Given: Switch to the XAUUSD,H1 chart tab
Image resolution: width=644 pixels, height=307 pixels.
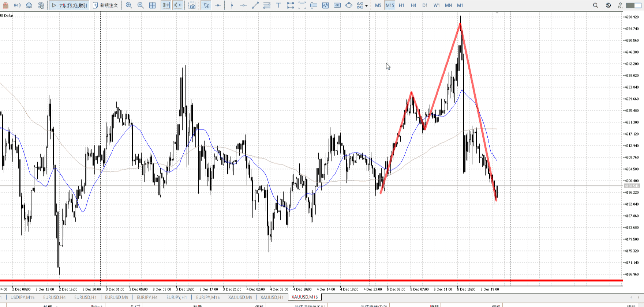Looking at the screenshot, I should pyautogui.click(x=272, y=297).
